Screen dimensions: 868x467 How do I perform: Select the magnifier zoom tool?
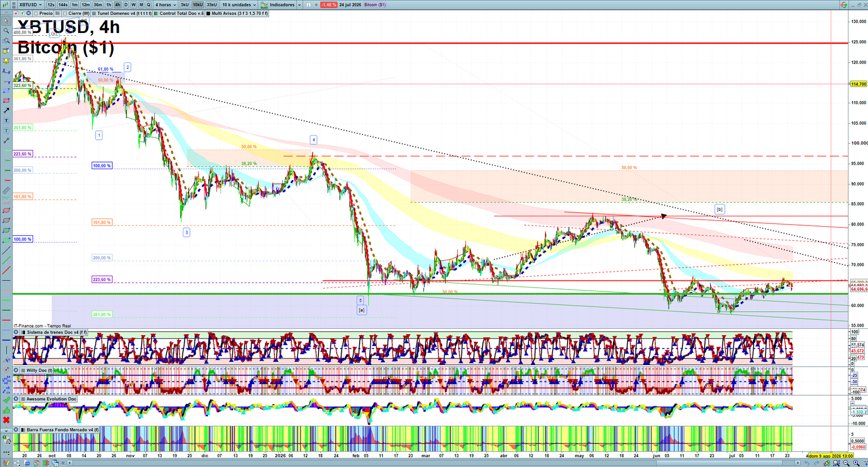tap(6, 31)
